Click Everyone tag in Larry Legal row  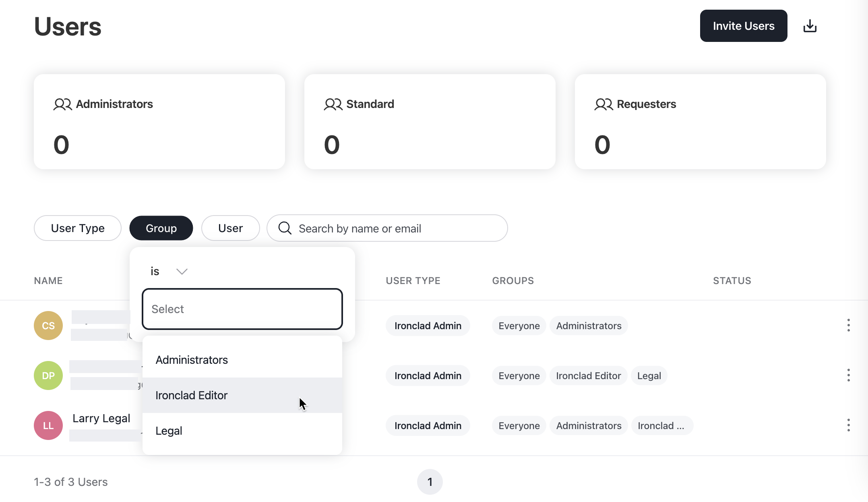[519, 425]
